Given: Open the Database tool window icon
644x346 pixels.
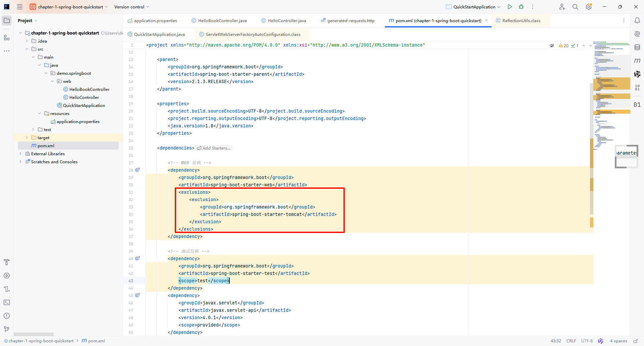Looking at the screenshot, I should tap(637, 47).
